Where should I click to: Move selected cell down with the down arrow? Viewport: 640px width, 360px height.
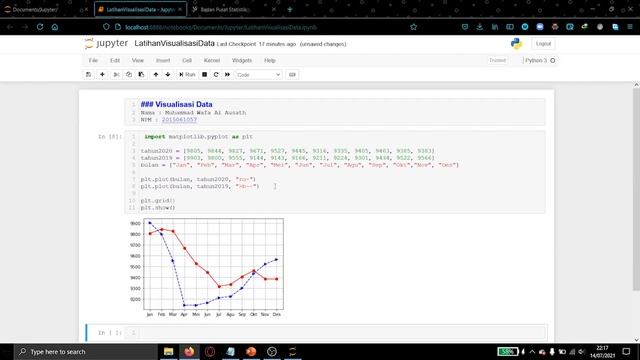[168, 75]
